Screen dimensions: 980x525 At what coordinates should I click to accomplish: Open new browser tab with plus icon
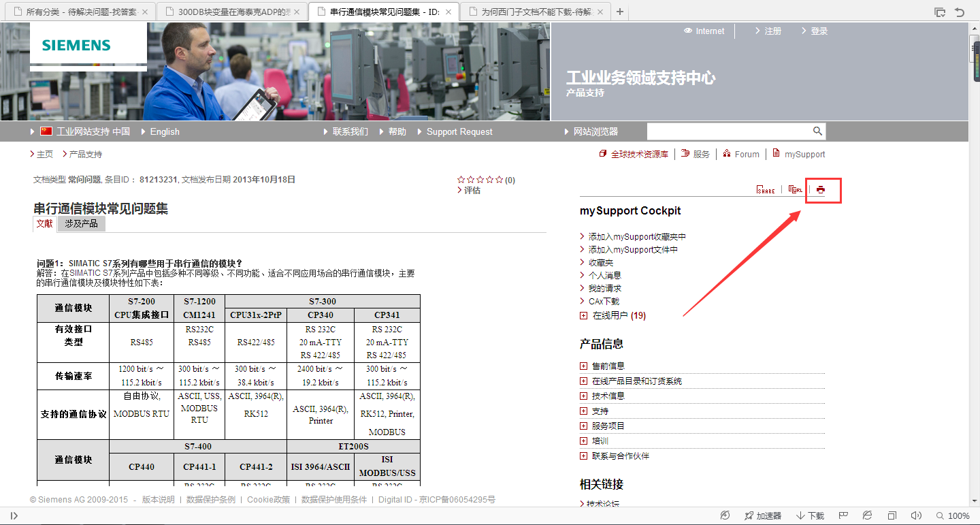[x=620, y=12]
